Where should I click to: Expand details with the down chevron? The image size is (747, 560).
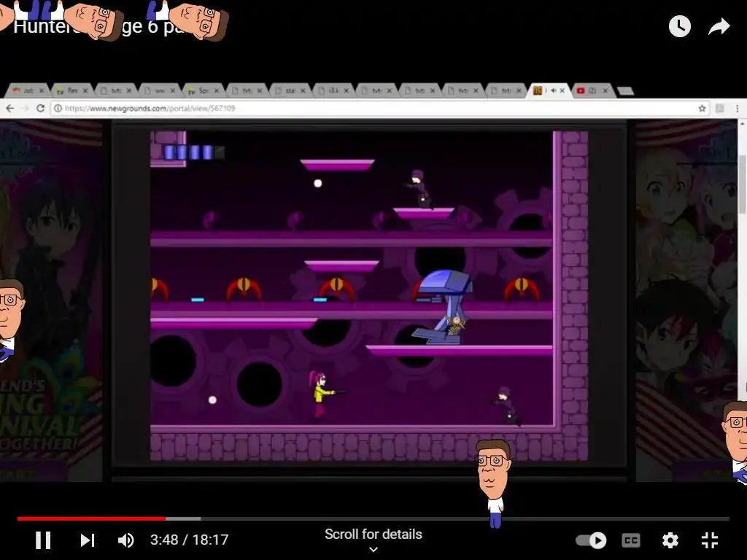click(x=373, y=550)
